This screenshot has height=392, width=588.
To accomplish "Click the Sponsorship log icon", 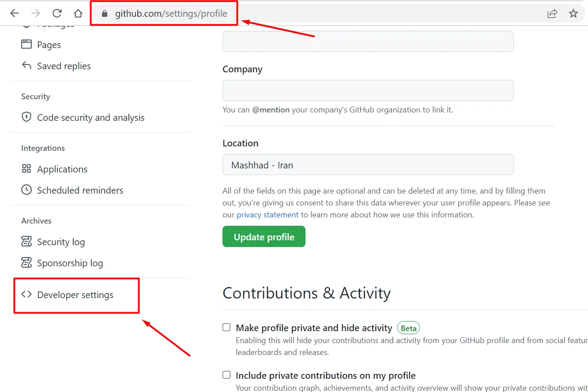I will click(x=26, y=263).
